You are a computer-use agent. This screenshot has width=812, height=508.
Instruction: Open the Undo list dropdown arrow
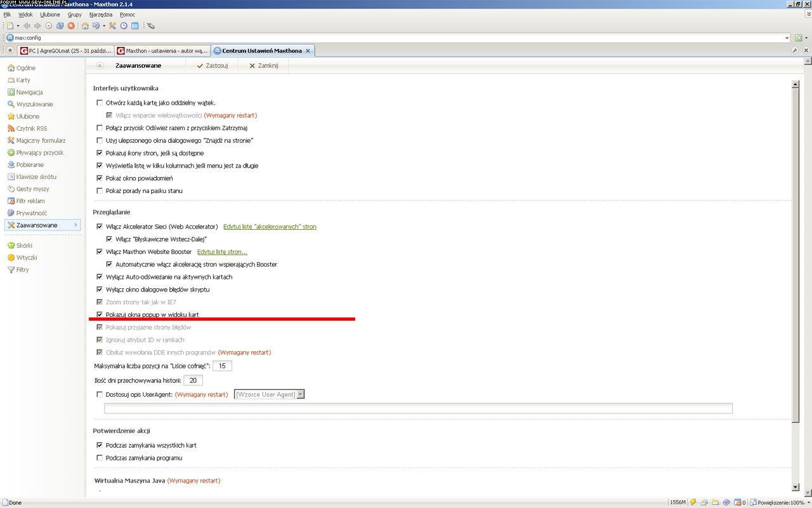click(104, 26)
